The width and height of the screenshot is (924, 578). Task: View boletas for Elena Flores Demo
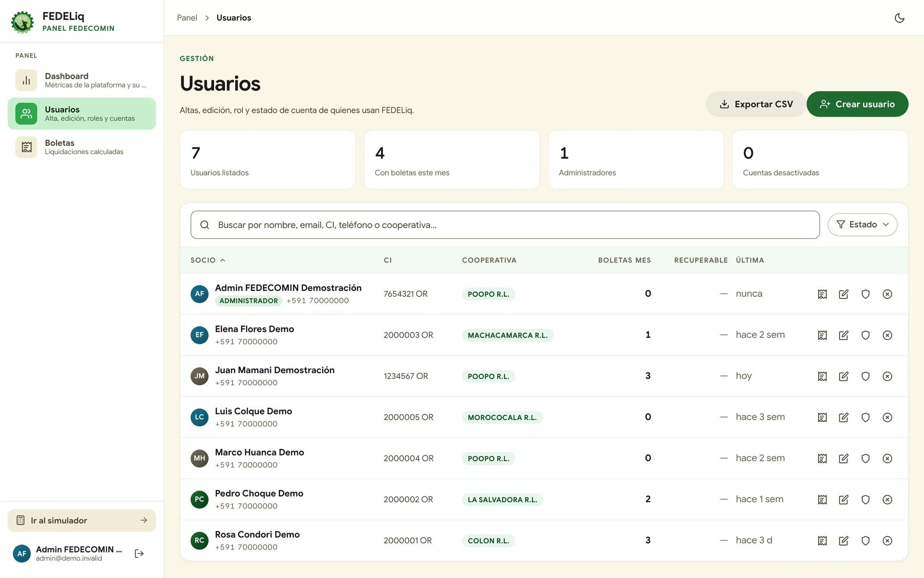(x=822, y=335)
